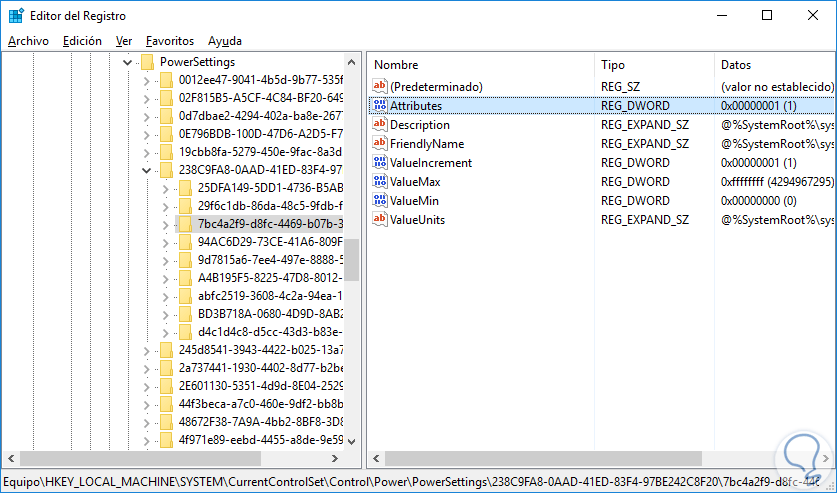
Task: Maximize the Editor del Registro window
Action: 767,15
